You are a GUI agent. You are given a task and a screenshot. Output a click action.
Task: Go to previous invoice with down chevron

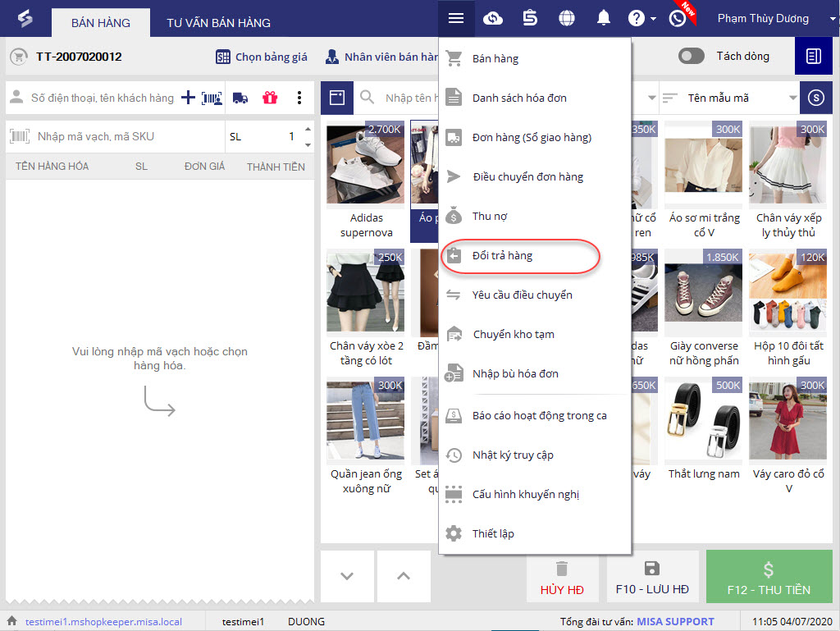click(347, 576)
